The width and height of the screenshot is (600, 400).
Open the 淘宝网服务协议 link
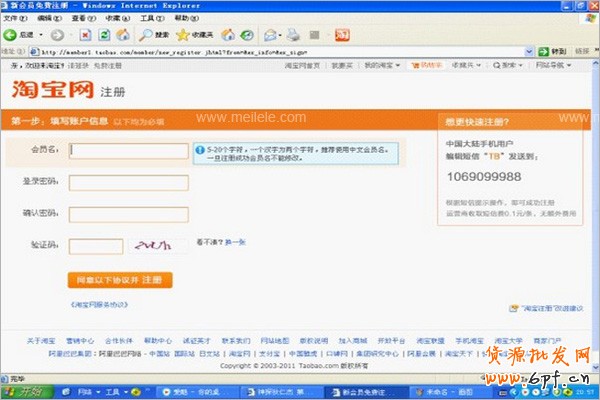(99, 303)
